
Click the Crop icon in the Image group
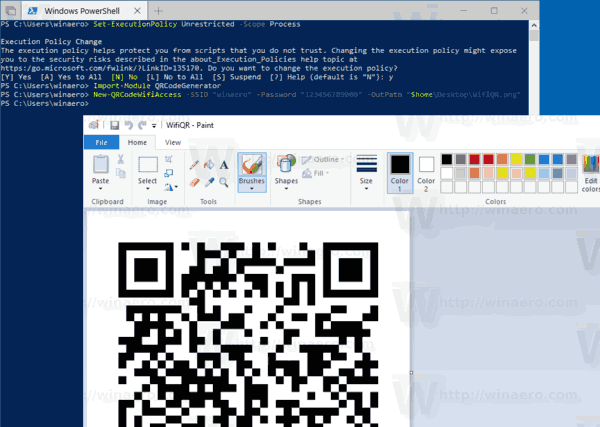pyautogui.click(x=169, y=159)
